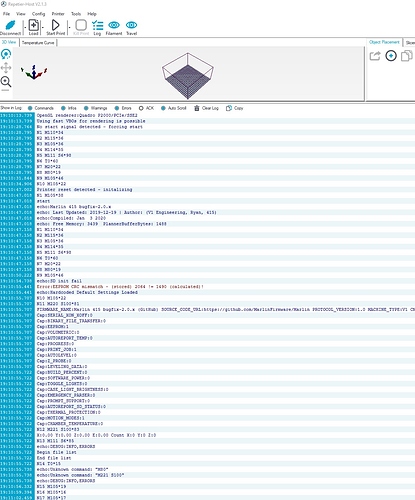Clear the log with the Clear Log button

206,108
